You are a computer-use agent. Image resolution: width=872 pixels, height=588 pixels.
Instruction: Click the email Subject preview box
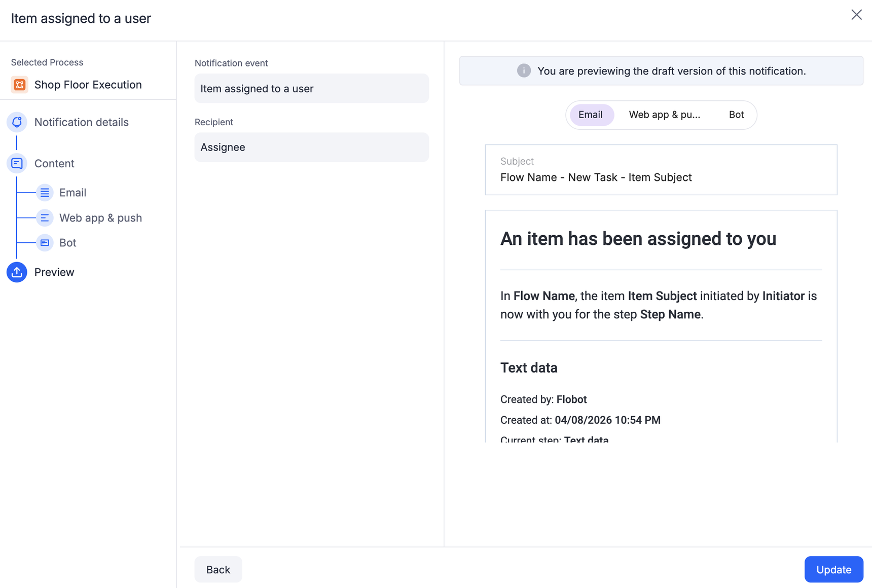(x=661, y=170)
